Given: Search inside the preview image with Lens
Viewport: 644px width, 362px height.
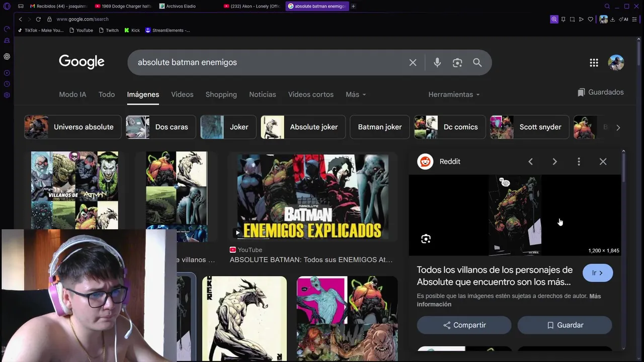Looking at the screenshot, I should (426, 239).
